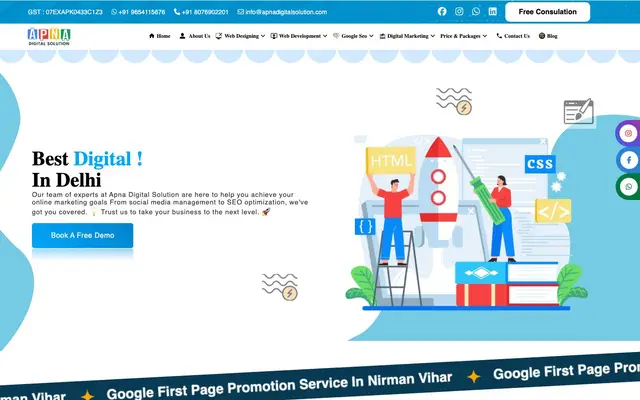The width and height of the screenshot is (640, 400).
Task: Click the floating Facebook side button
Action: click(628, 160)
